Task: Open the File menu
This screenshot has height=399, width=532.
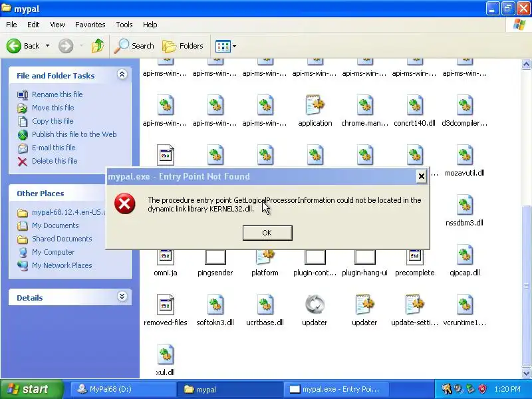Action: coord(11,25)
